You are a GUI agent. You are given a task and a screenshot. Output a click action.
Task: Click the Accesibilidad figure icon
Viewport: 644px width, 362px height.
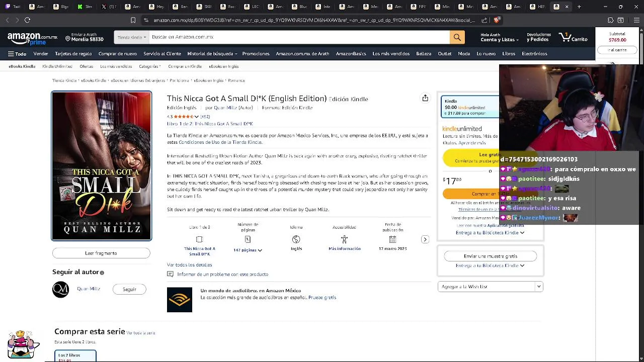click(344, 239)
